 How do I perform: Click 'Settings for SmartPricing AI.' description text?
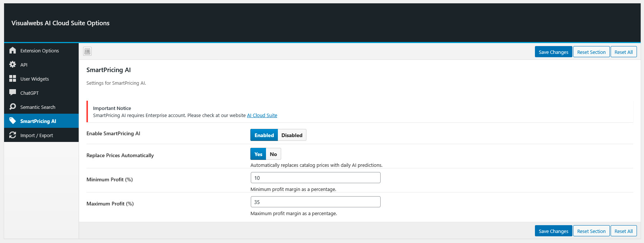pyautogui.click(x=116, y=83)
